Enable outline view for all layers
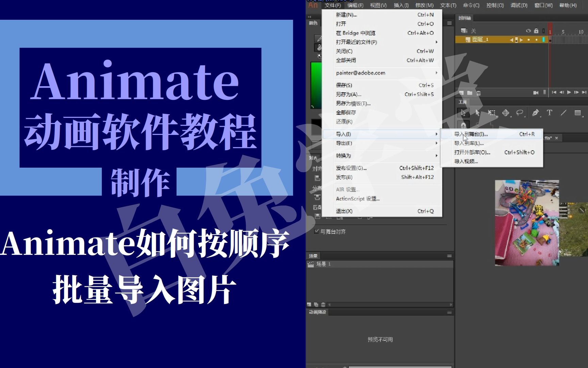The width and height of the screenshot is (588, 368). pos(543,31)
